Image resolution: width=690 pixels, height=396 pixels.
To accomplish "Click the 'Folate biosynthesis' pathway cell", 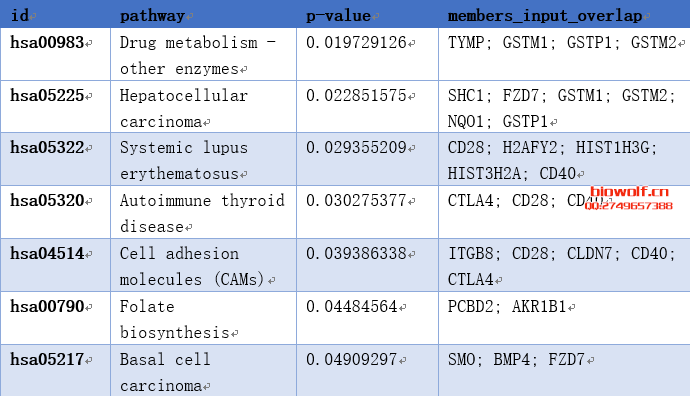I will point(203,318).
